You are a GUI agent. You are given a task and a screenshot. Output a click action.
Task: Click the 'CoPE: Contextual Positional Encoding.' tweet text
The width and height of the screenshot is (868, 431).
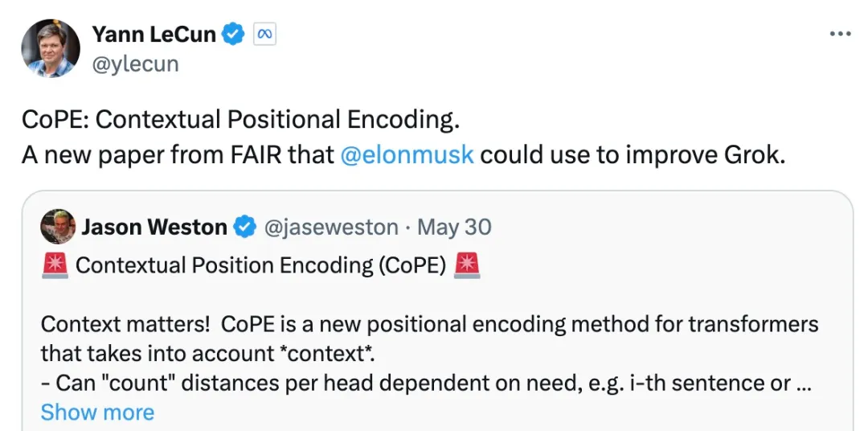pyautogui.click(x=241, y=120)
